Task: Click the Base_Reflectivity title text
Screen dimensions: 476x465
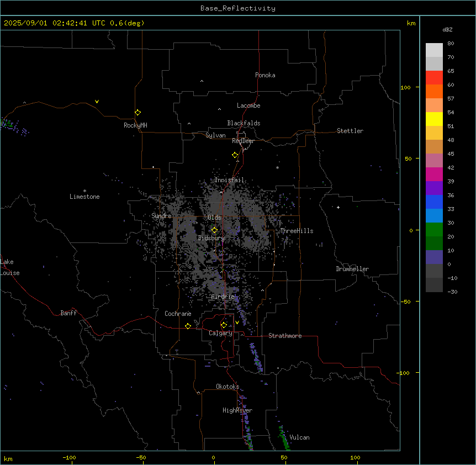Action: pos(238,8)
